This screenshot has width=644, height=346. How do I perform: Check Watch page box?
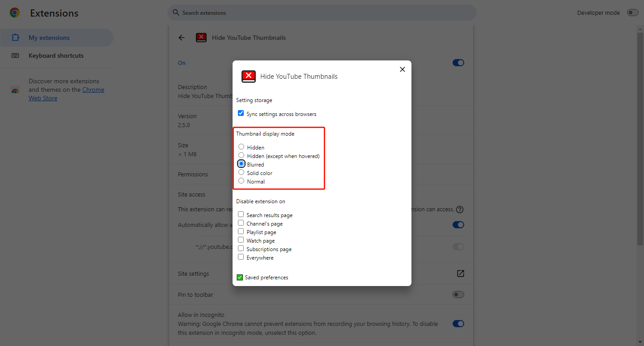241,240
